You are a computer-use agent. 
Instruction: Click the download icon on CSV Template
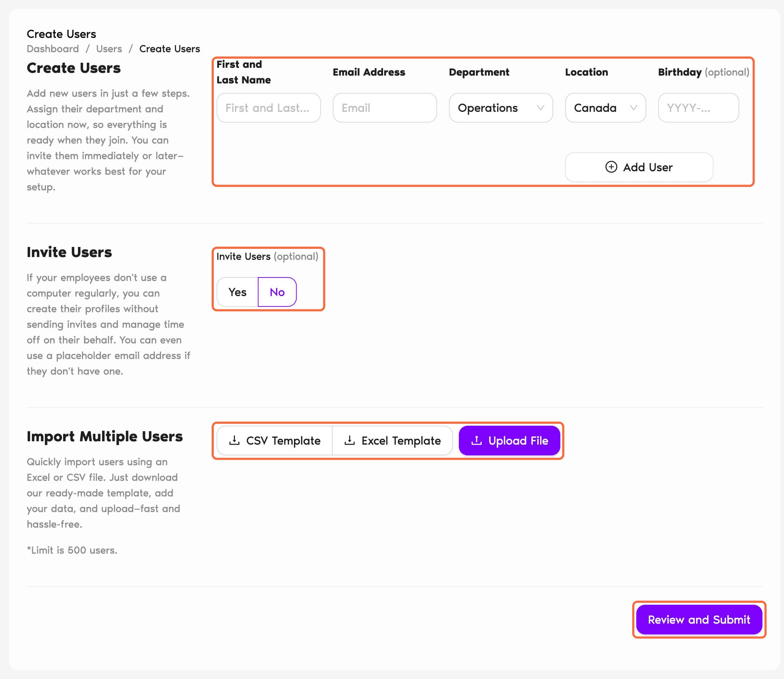coord(235,440)
